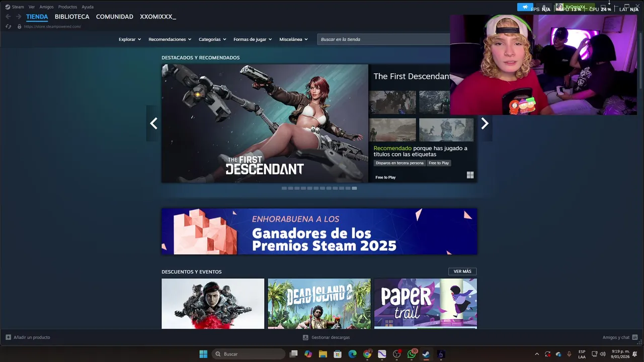Click the microphone icon in the system tray

coord(569,354)
